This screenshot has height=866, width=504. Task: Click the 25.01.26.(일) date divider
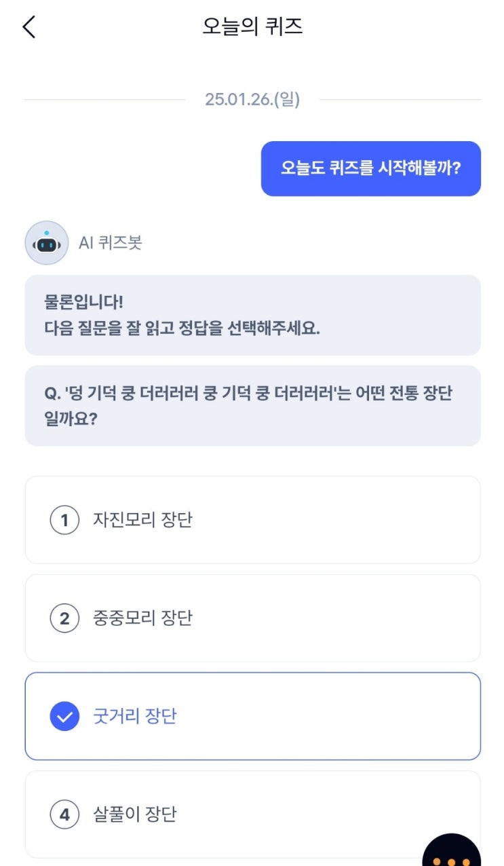(252, 100)
